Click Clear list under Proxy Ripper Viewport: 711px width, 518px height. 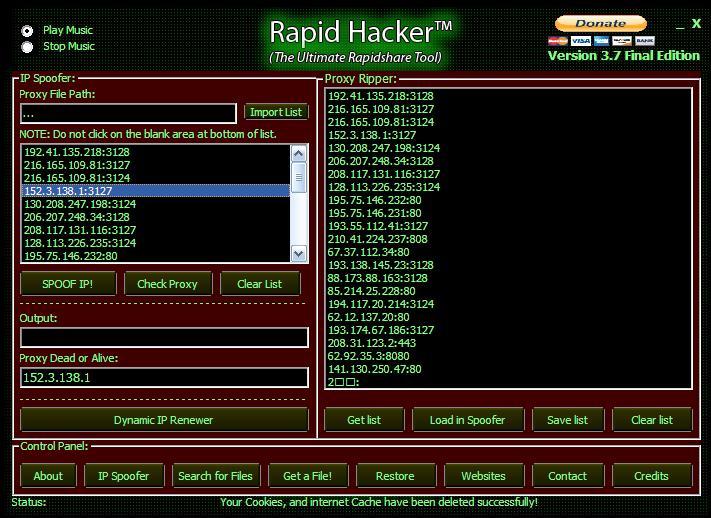(x=652, y=420)
